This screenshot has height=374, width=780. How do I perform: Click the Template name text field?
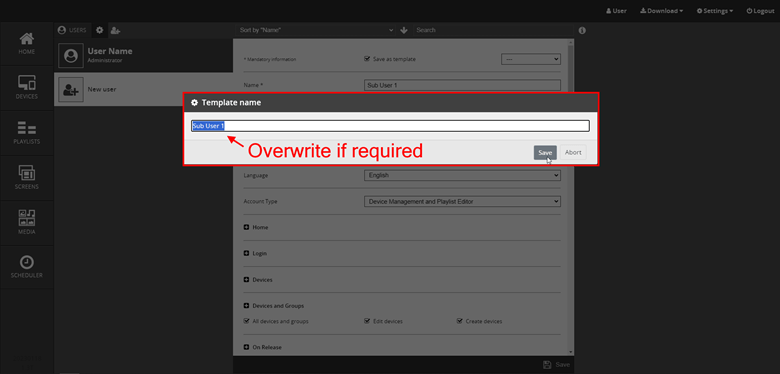point(390,126)
